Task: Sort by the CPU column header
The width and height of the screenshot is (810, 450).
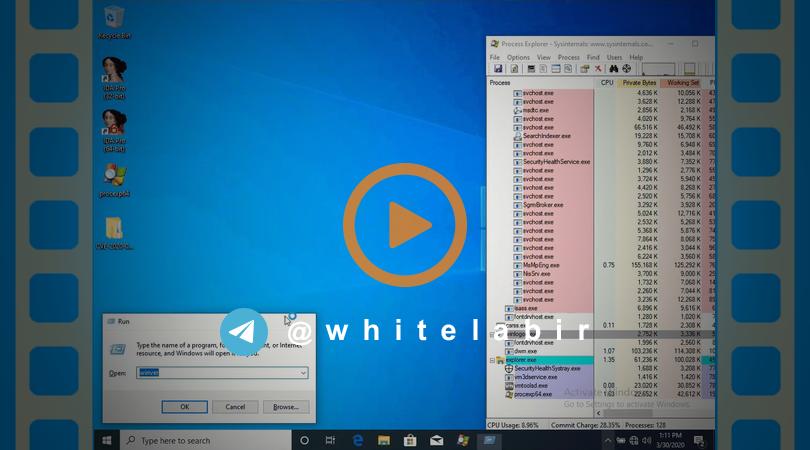Action: point(605,83)
